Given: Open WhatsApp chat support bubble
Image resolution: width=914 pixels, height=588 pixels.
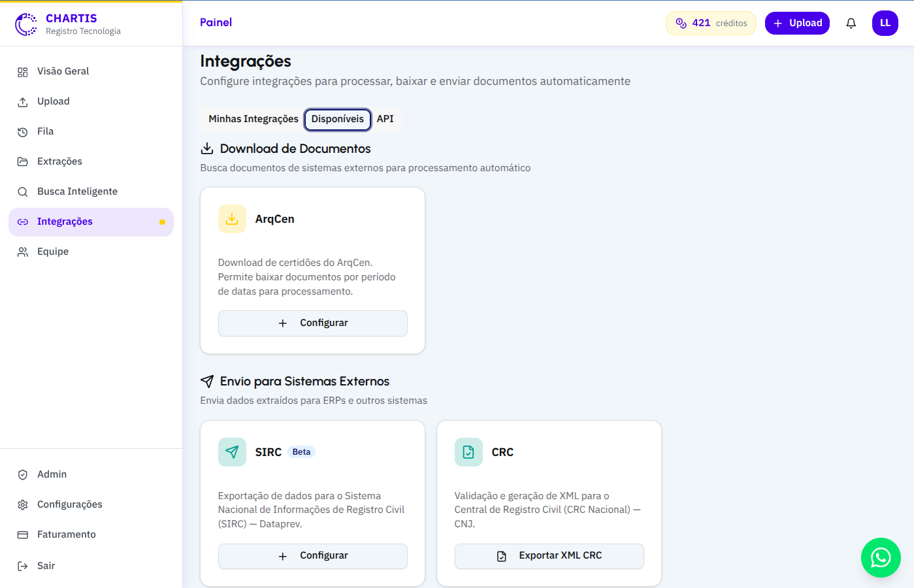Looking at the screenshot, I should [881, 557].
